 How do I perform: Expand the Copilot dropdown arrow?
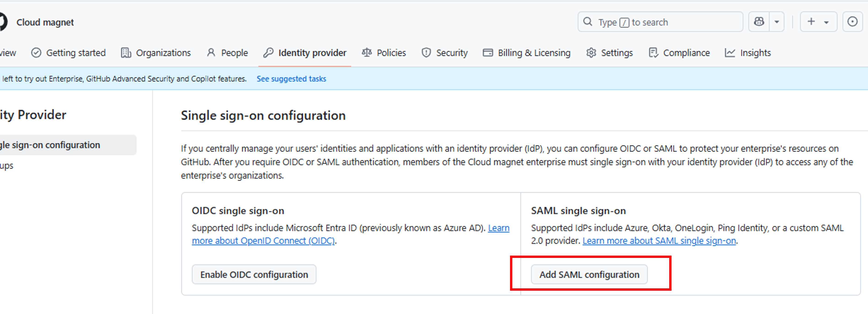click(x=777, y=22)
